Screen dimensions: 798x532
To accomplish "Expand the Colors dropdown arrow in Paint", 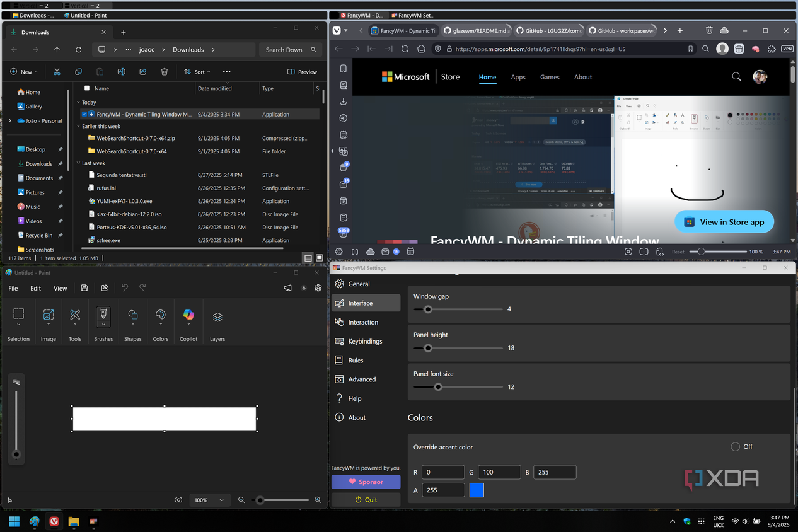I will pos(161,325).
